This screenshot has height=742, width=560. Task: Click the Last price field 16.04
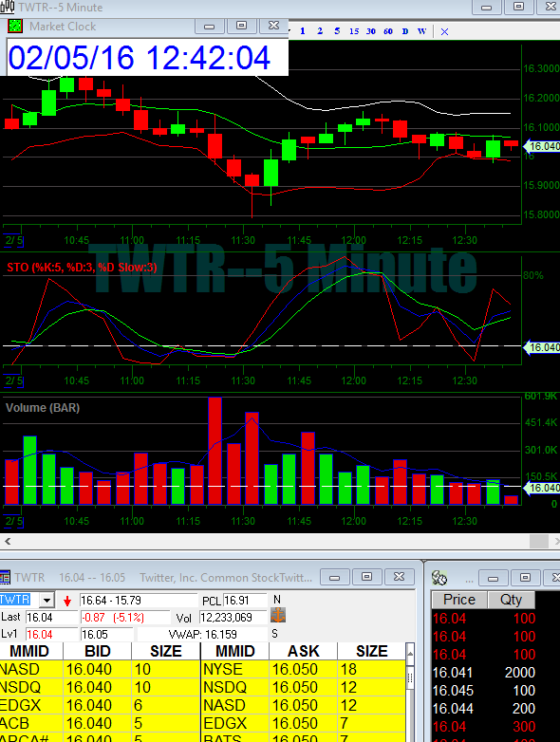click(x=51, y=617)
